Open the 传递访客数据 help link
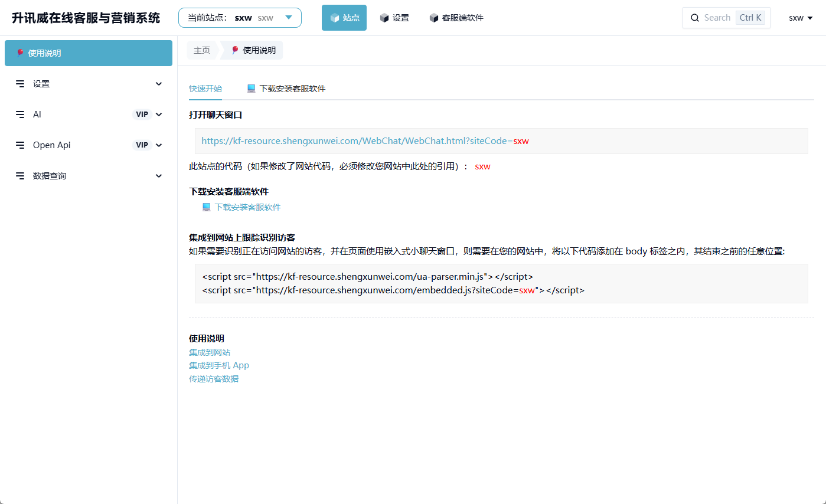 coord(214,379)
